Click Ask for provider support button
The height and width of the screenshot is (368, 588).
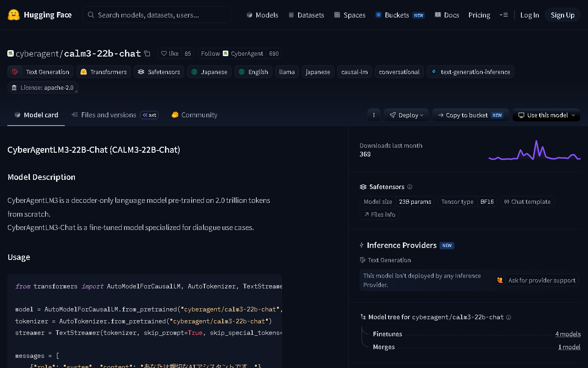tap(536, 280)
